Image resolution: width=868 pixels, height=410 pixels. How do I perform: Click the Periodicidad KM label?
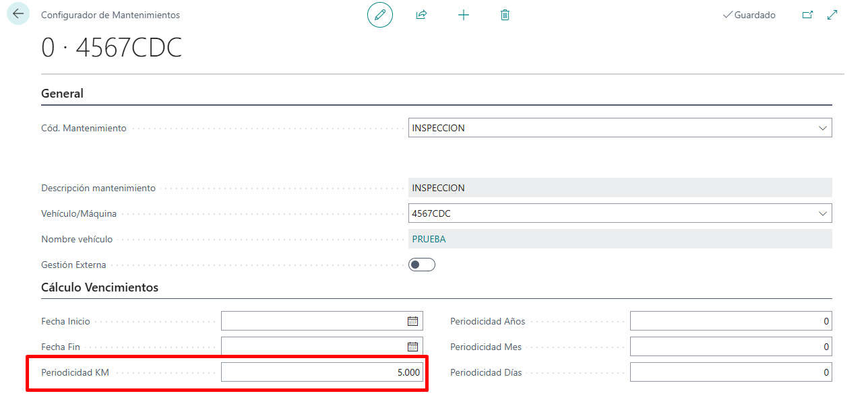75,372
